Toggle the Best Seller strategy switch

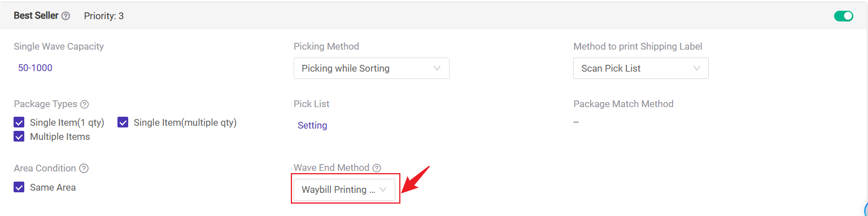point(843,16)
